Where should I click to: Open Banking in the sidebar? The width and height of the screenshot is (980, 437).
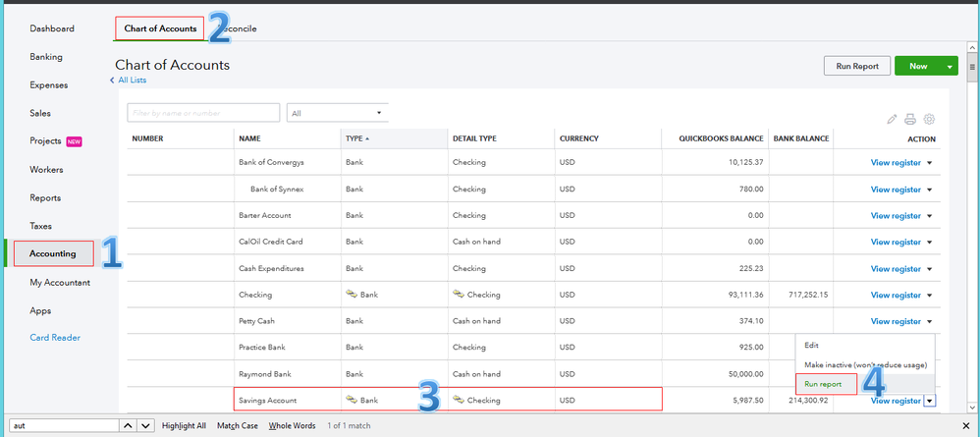click(46, 57)
